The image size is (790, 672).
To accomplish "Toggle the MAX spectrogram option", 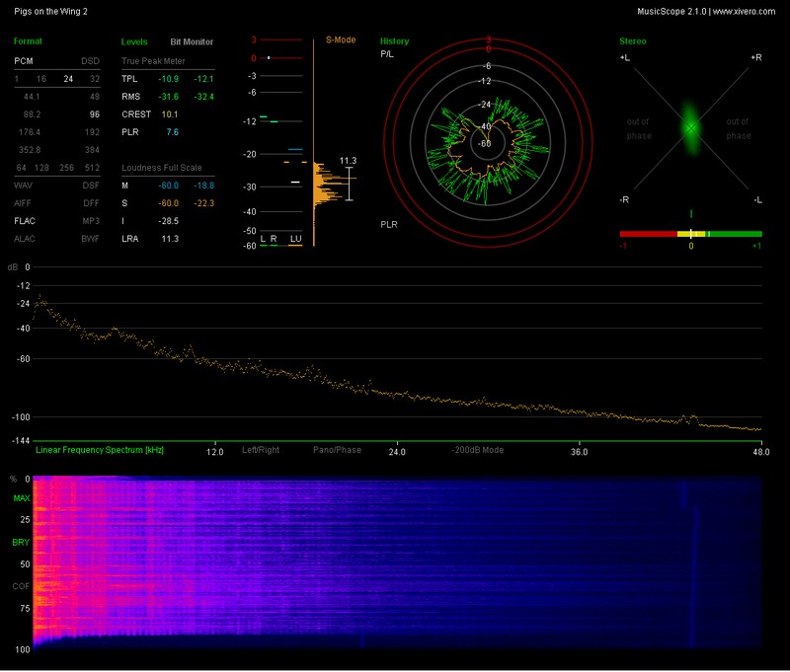I will coord(21,499).
